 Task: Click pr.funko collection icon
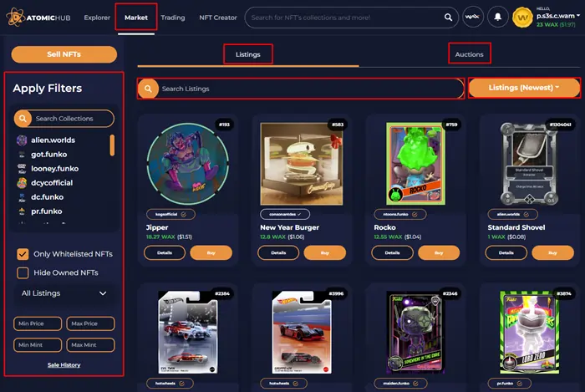coord(22,211)
